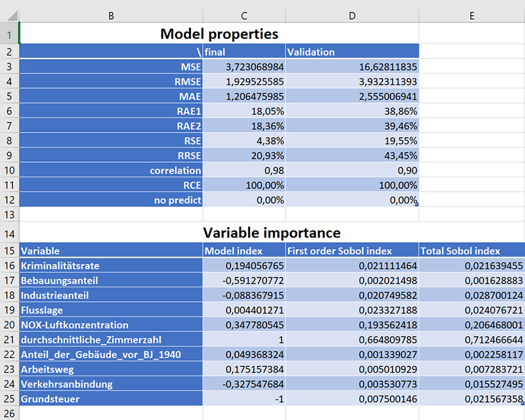Click the RMSE label cell
Image resolution: width=525 pixels, height=420 pixels.
tap(111, 81)
